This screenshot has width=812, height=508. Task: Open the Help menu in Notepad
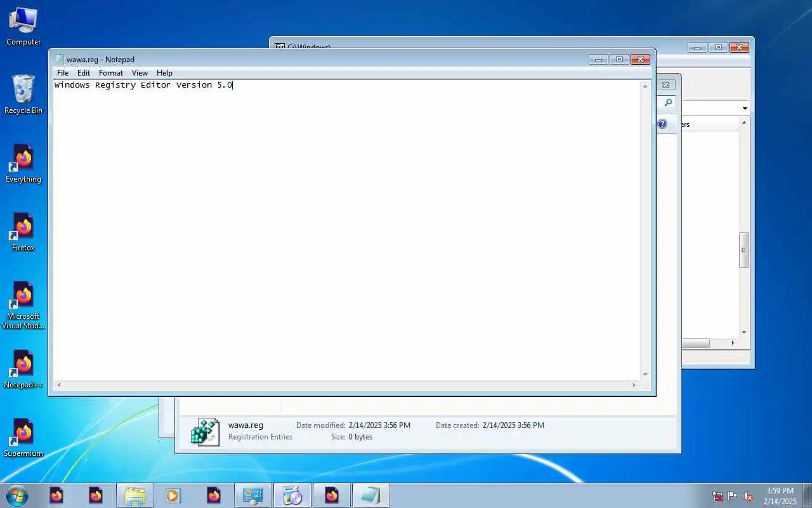[164, 73]
